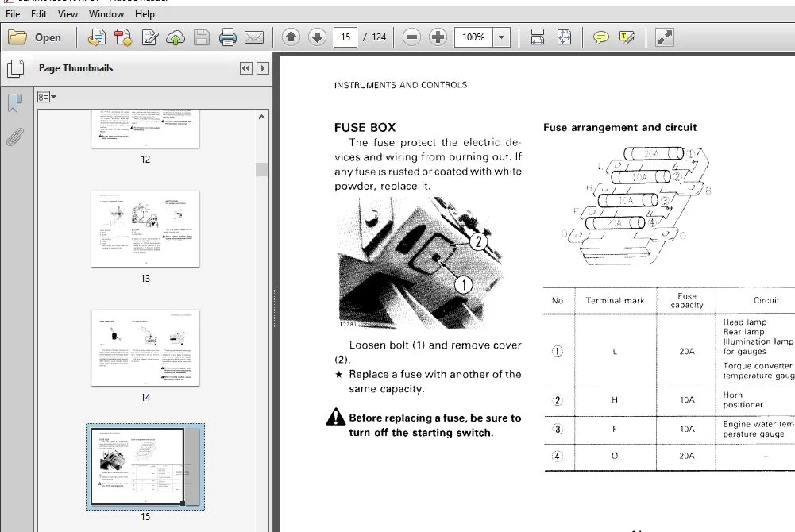Viewport: 795px width, 532px height.
Task: Click the Open folder button
Action: click(x=35, y=37)
